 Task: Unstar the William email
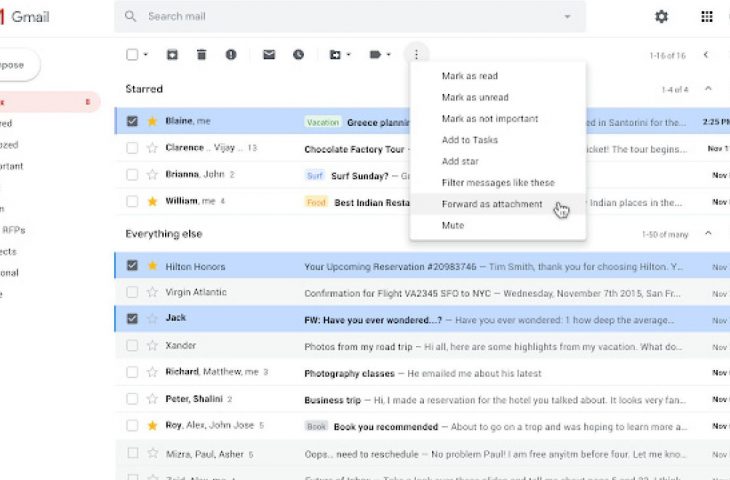click(152, 201)
